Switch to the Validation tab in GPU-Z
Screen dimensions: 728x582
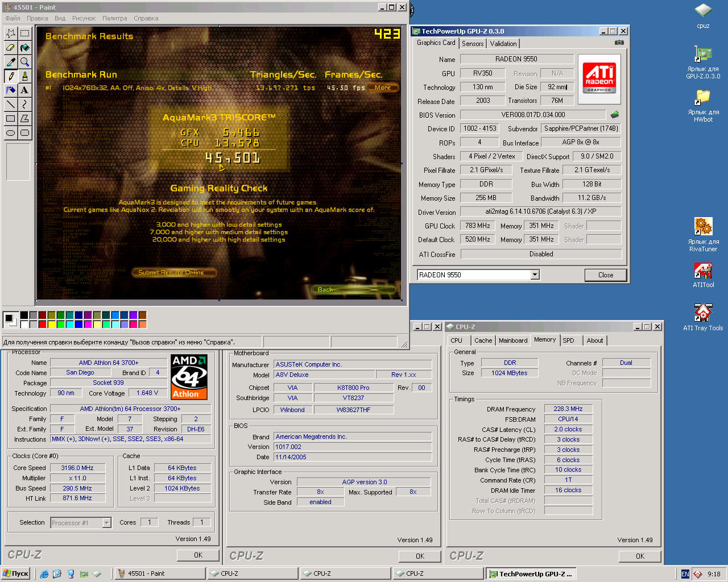(503, 44)
